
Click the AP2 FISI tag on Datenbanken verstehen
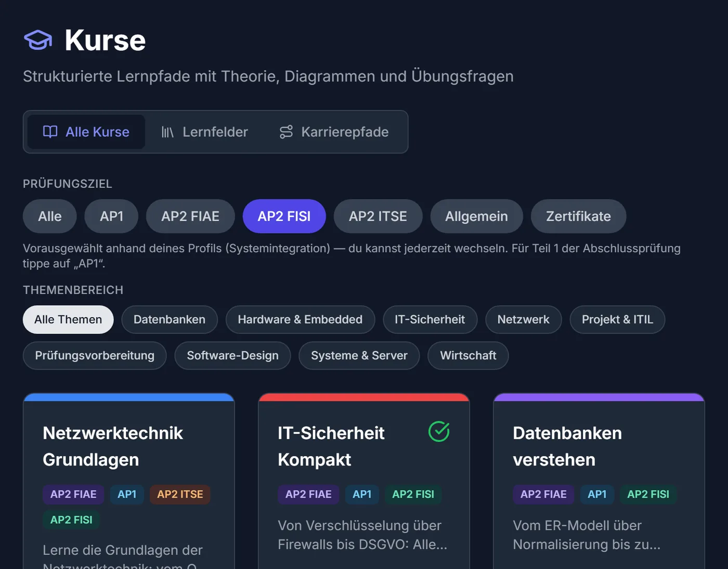click(648, 494)
